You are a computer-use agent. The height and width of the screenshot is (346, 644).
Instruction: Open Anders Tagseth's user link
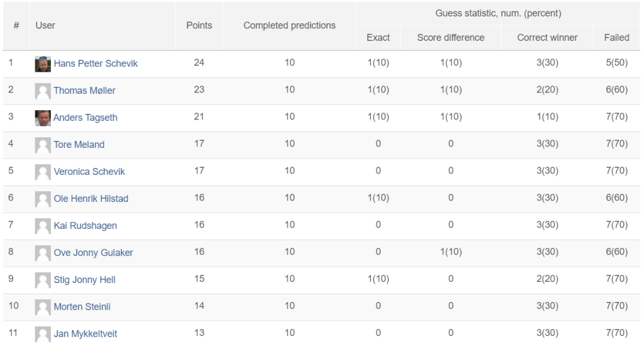(86, 118)
